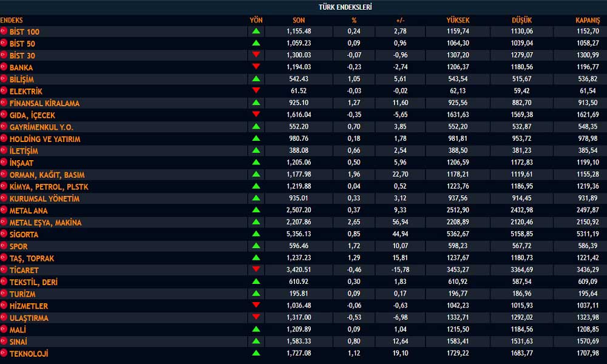Viewport: 607px width, 364px height.
Task: Select the TEKNOLOJİ closing value 1707,98
Action: click(x=588, y=353)
